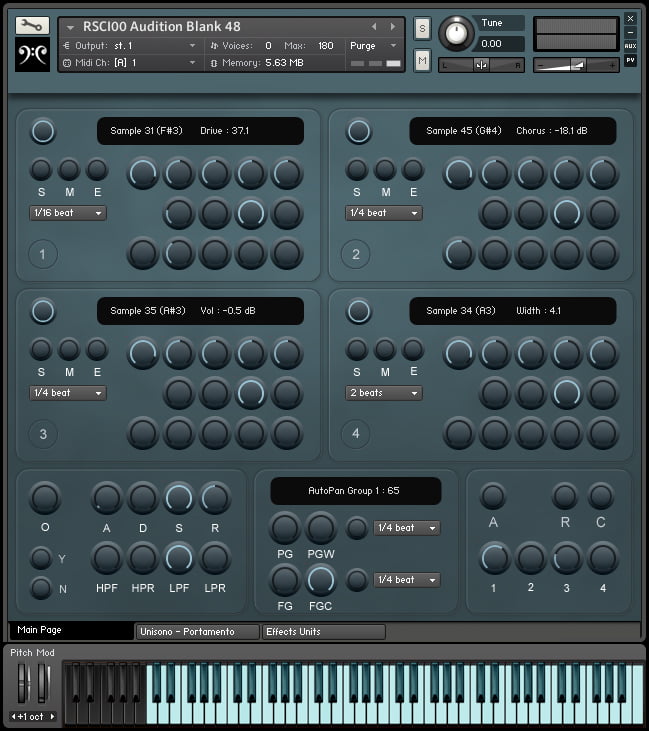The height and width of the screenshot is (731, 649).
Task: Click slot 1 M knob
Action: (69, 170)
